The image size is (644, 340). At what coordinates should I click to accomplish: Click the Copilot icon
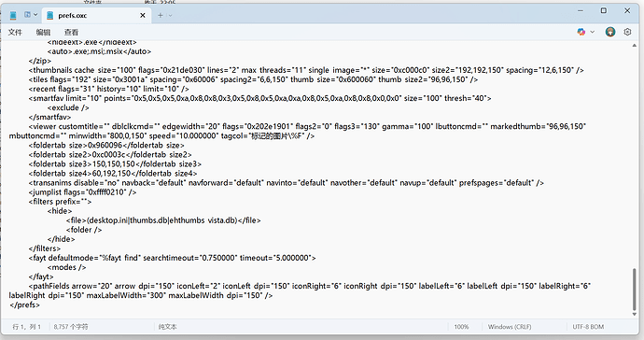(x=581, y=32)
